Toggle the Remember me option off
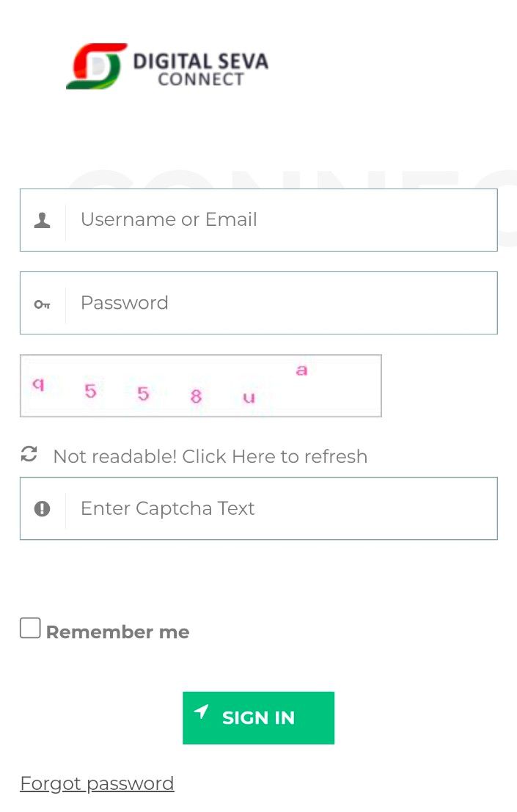517x812 pixels. click(x=29, y=628)
